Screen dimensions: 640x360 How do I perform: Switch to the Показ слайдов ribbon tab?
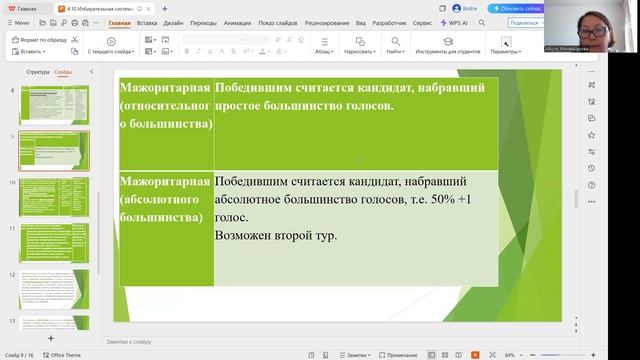(x=278, y=23)
